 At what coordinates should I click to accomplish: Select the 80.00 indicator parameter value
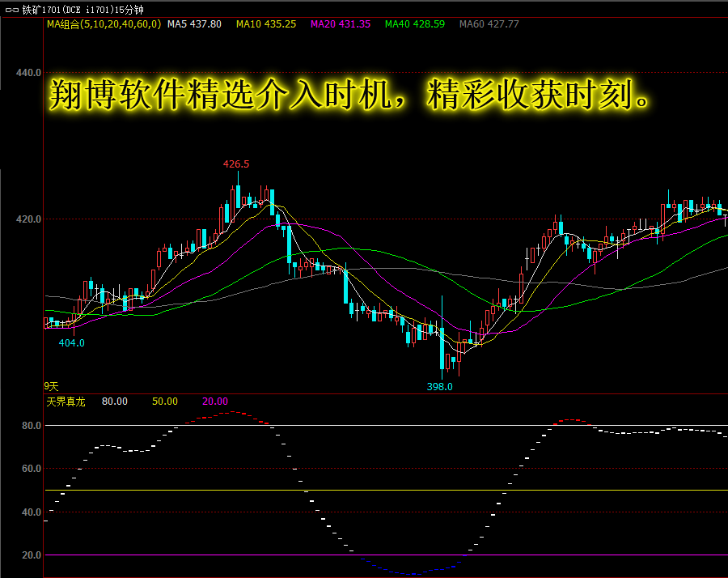click(115, 402)
